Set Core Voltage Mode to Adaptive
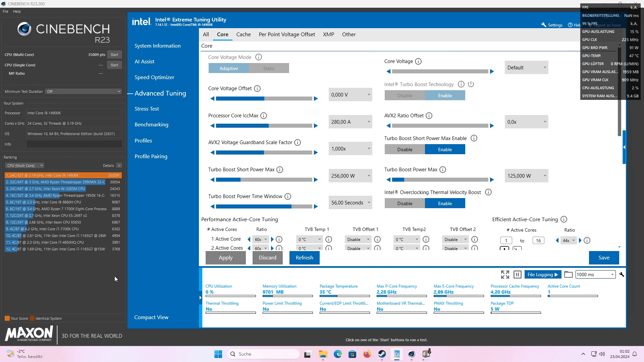 click(229, 68)
